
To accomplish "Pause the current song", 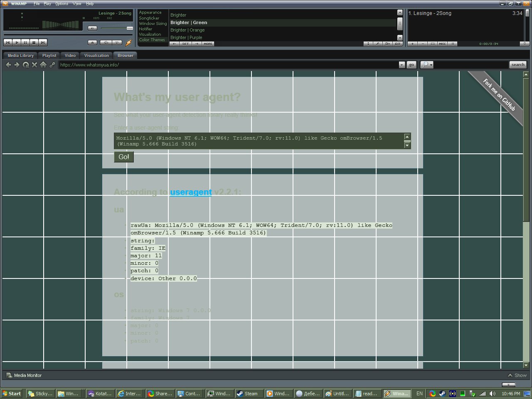I will (25, 42).
